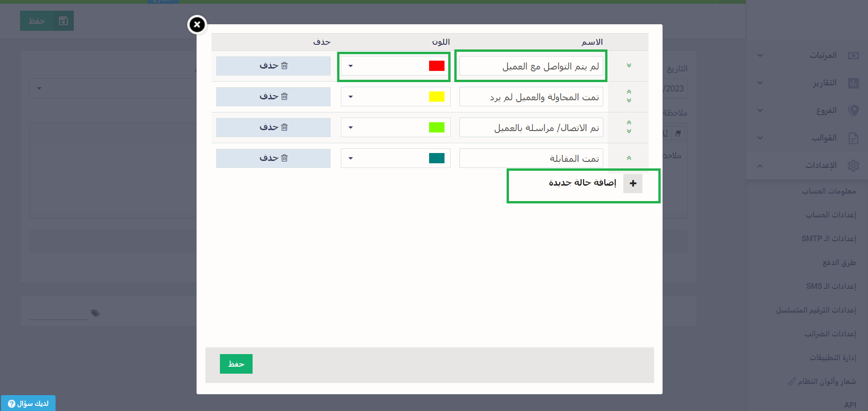Image resolution: width=868 pixels, height=411 pixels.
Task: Delete the 'تمت المقابلة' status row
Action: tap(273, 158)
